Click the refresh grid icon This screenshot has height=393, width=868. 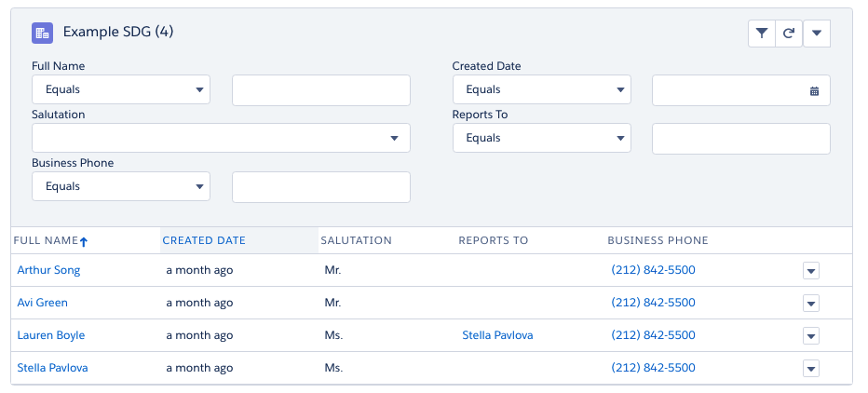point(789,34)
